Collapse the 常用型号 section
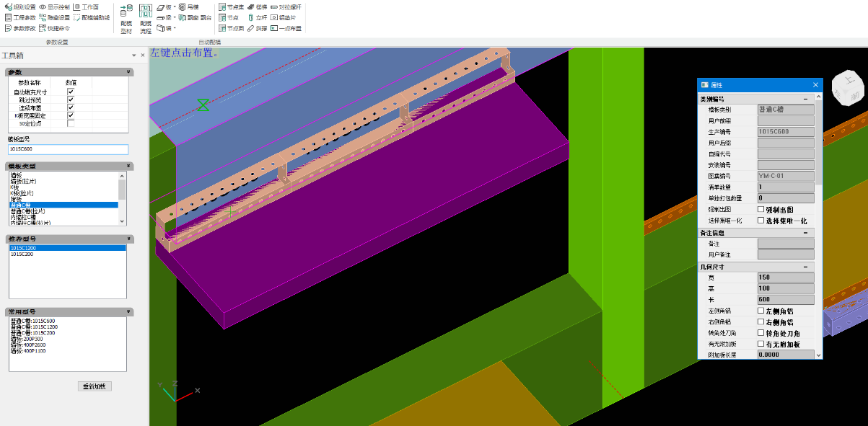Image resolution: width=868 pixels, height=426 pixels. tap(128, 311)
